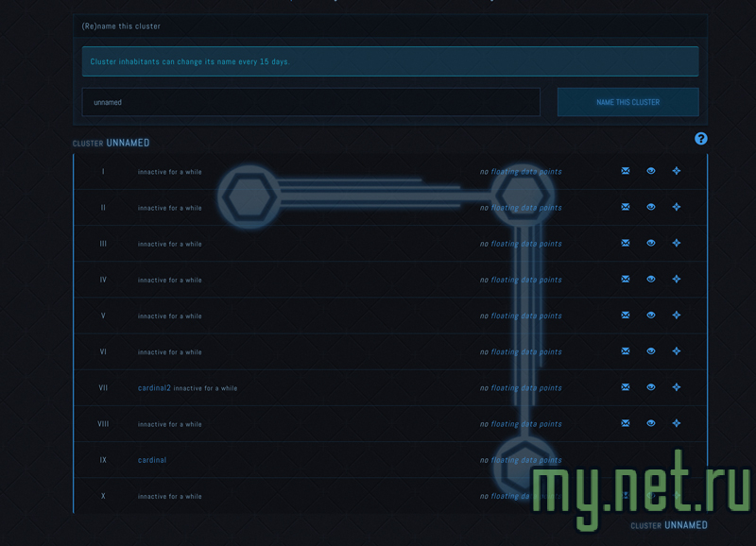
Task: View row V using its eye icon
Action: point(651,316)
